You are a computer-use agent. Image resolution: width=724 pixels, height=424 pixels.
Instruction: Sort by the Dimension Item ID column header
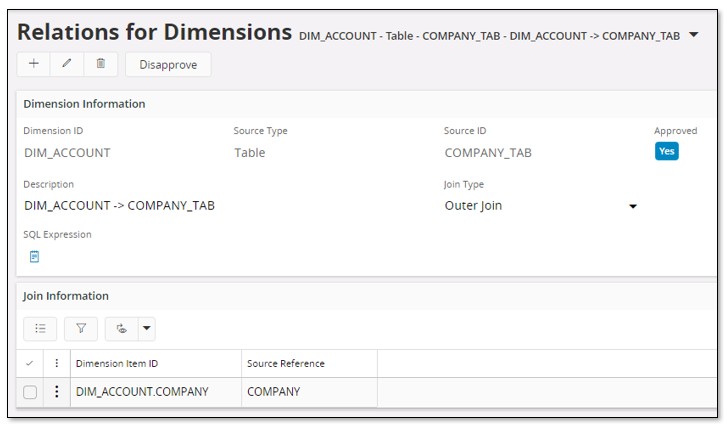[117, 363]
